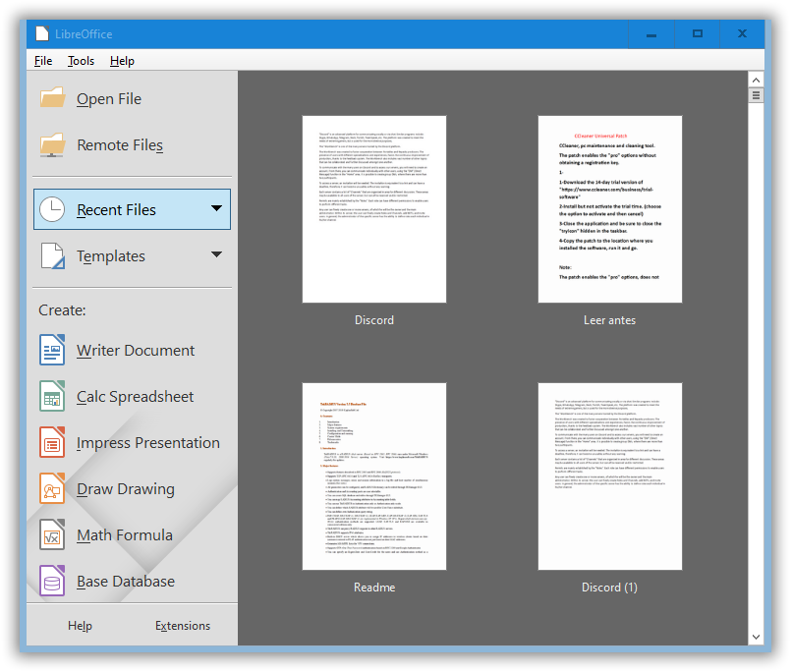Viewport: 791px width, 672px height.
Task: Open the Discord document thumbnail
Action: [x=373, y=209]
